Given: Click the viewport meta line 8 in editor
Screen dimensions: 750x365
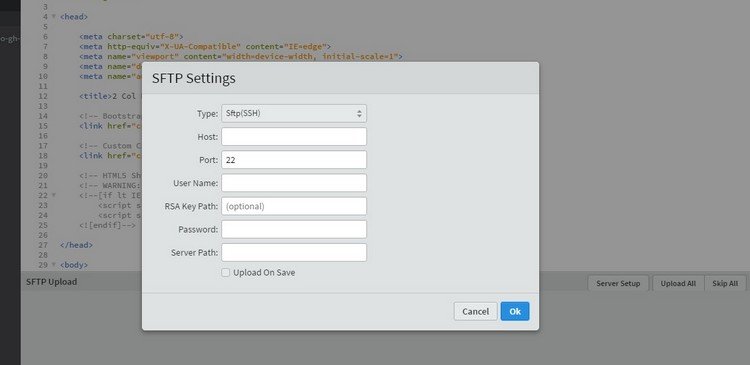Looking at the screenshot, I should pyautogui.click(x=241, y=56).
